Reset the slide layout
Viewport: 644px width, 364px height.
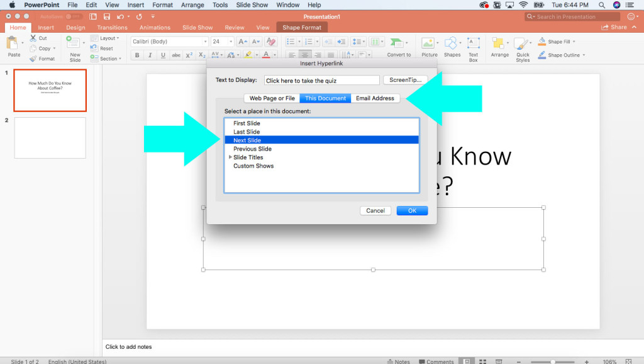click(x=102, y=48)
